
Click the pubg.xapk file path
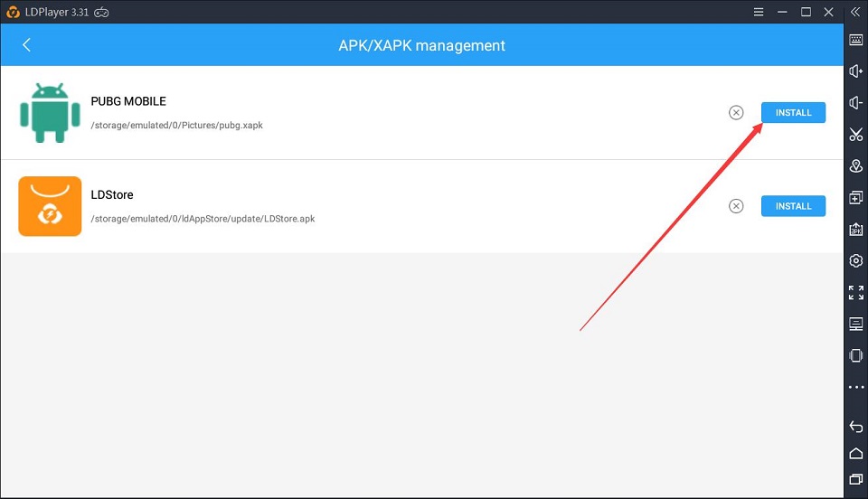pyautogui.click(x=176, y=125)
